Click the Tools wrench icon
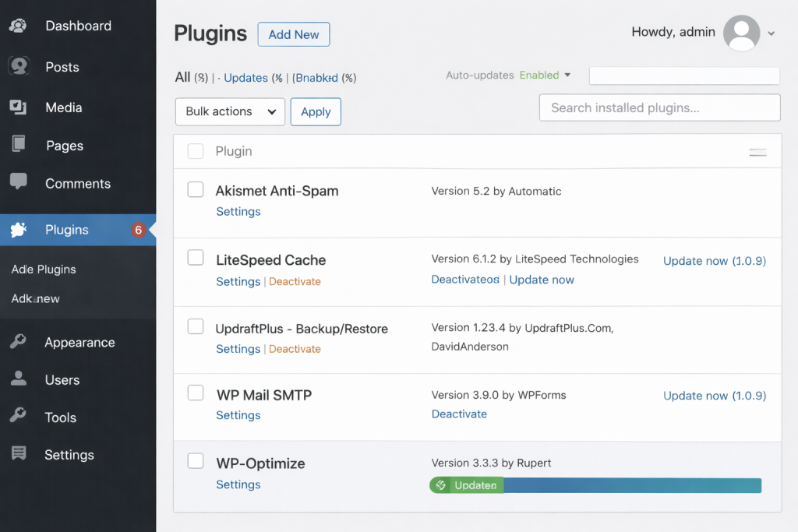The width and height of the screenshot is (798, 532). point(19,415)
